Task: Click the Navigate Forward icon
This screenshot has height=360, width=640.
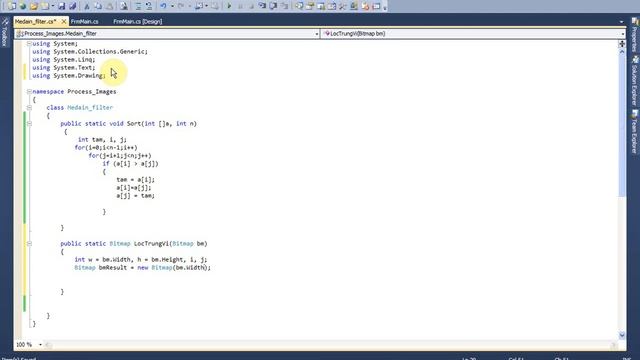Action: tap(215, 6)
